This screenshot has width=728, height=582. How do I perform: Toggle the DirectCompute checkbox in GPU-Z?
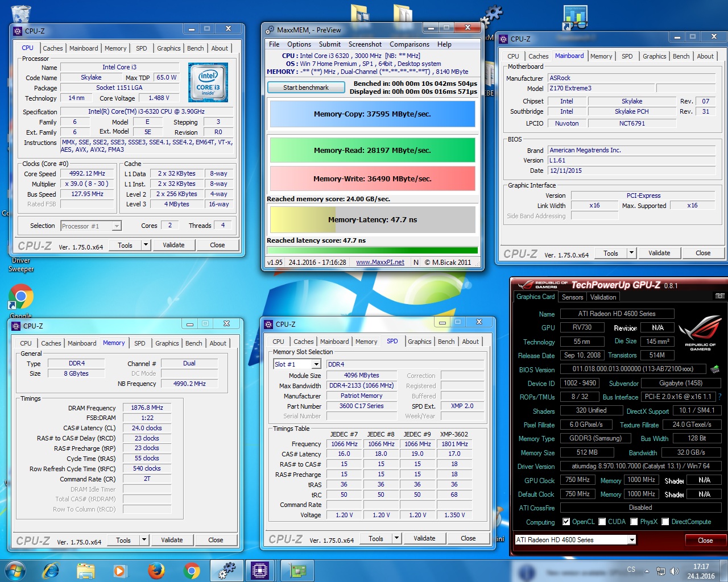(x=665, y=522)
